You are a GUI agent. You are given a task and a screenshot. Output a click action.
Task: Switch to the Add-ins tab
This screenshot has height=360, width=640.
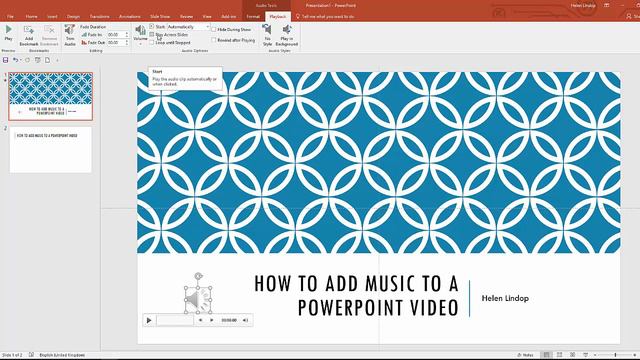click(229, 17)
